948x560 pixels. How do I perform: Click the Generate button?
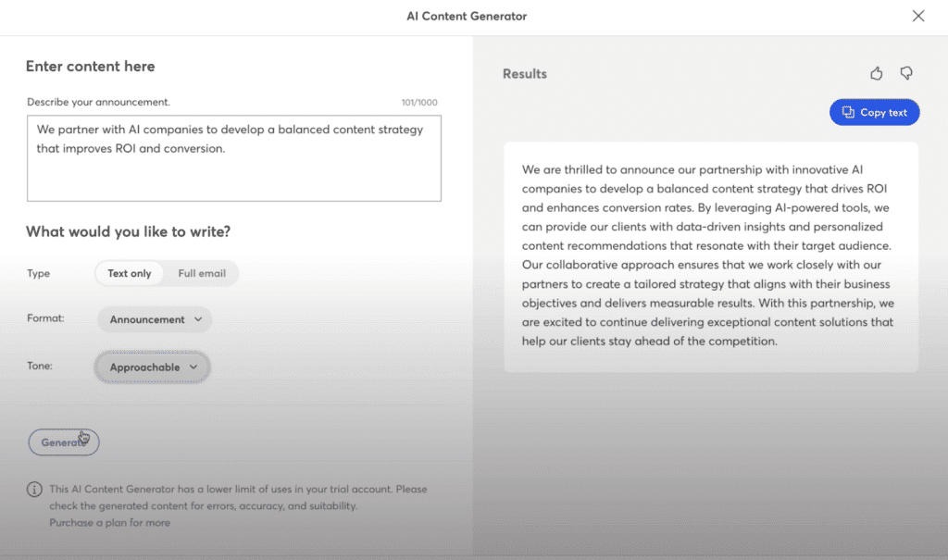coord(64,442)
